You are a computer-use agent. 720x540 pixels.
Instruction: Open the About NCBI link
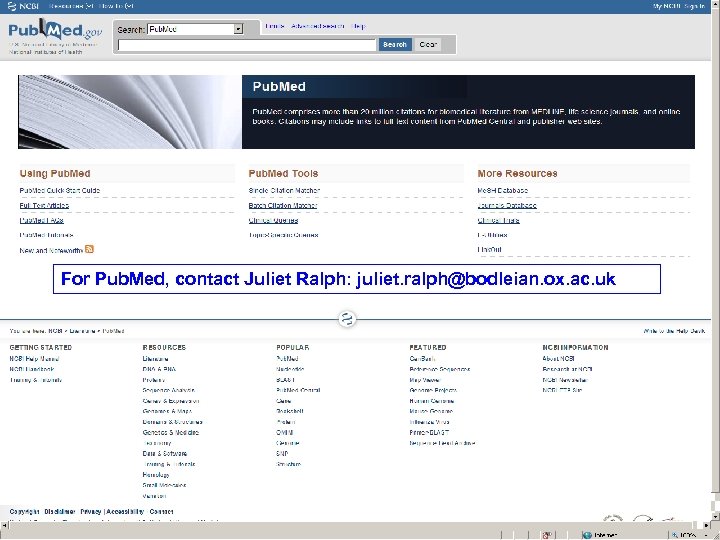click(x=558, y=359)
